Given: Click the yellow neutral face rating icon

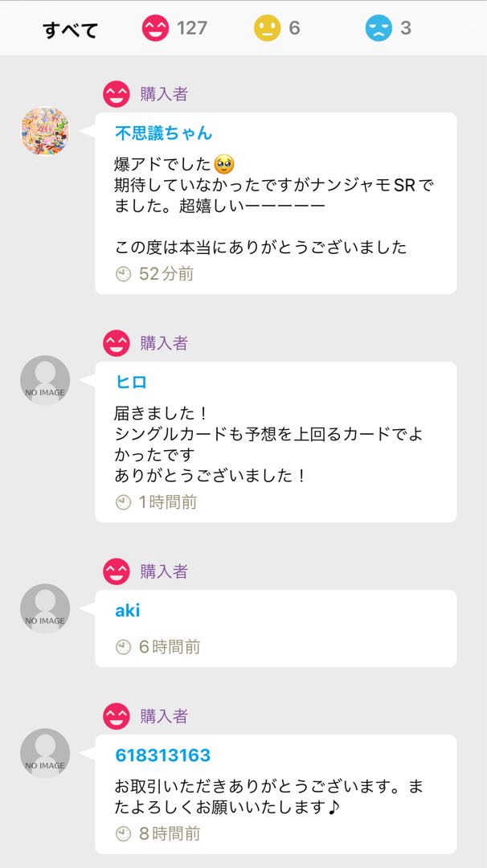Looking at the screenshot, I should [265, 27].
